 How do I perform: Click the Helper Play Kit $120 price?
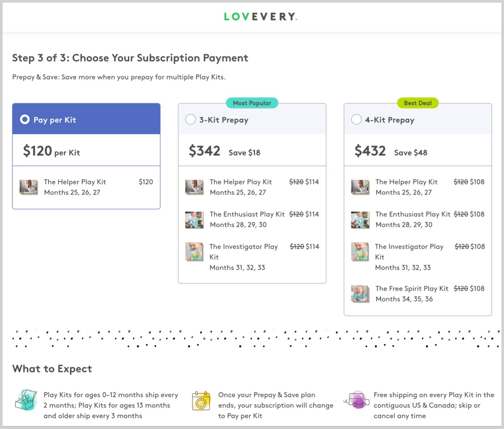[145, 182]
